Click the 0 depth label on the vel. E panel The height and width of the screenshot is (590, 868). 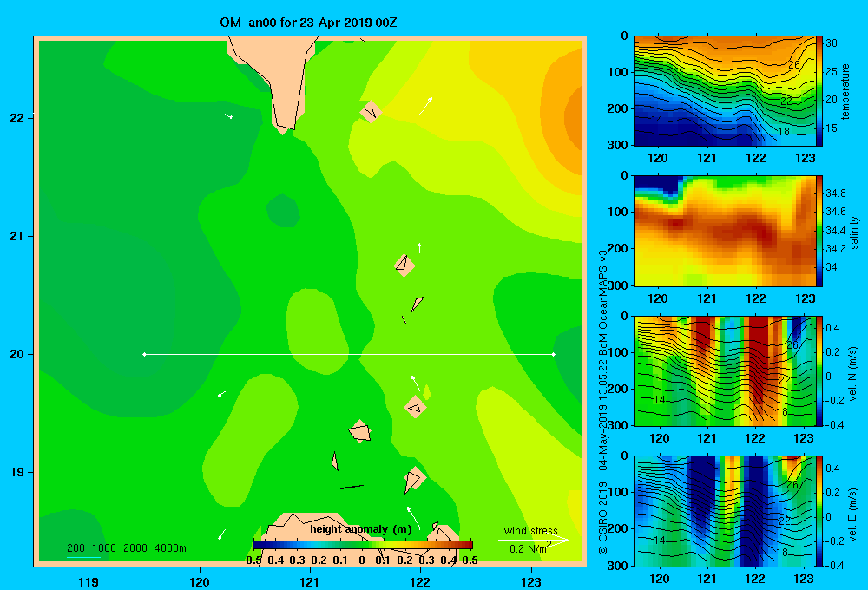tap(624, 456)
